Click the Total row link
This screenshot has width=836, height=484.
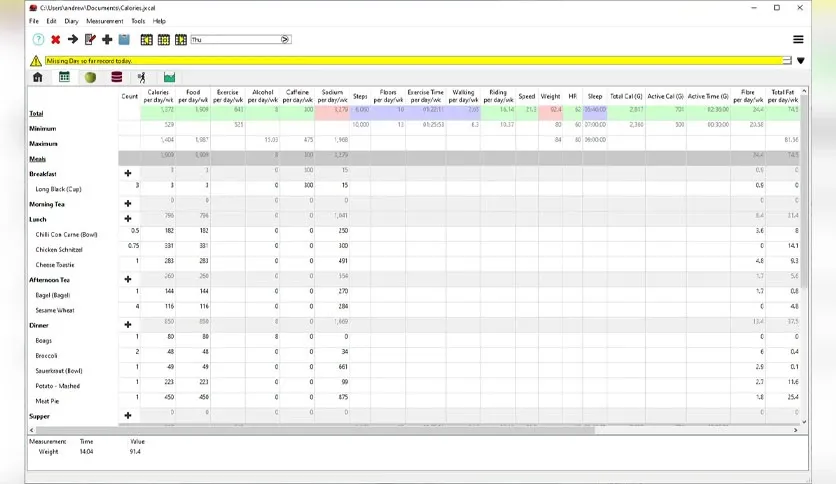pyautogui.click(x=36, y=114)
